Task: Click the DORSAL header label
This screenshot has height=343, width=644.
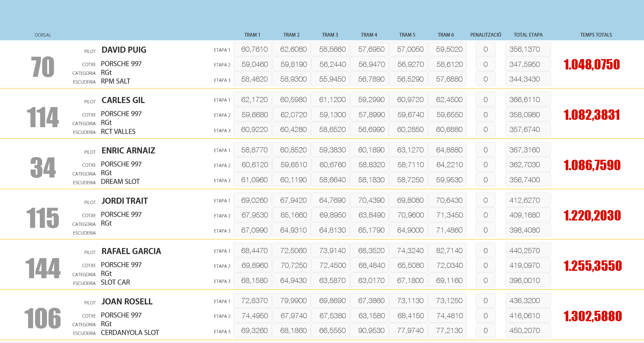Action: pyautogui.click(x=43, y=35)
